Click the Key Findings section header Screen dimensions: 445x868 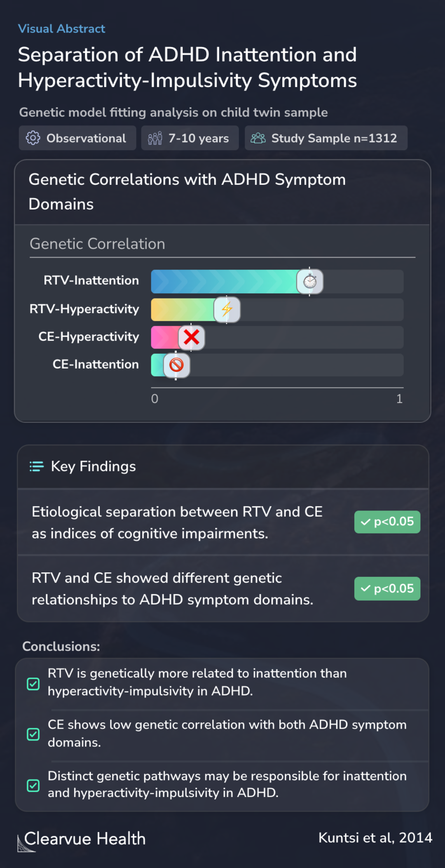pos(93,466)
